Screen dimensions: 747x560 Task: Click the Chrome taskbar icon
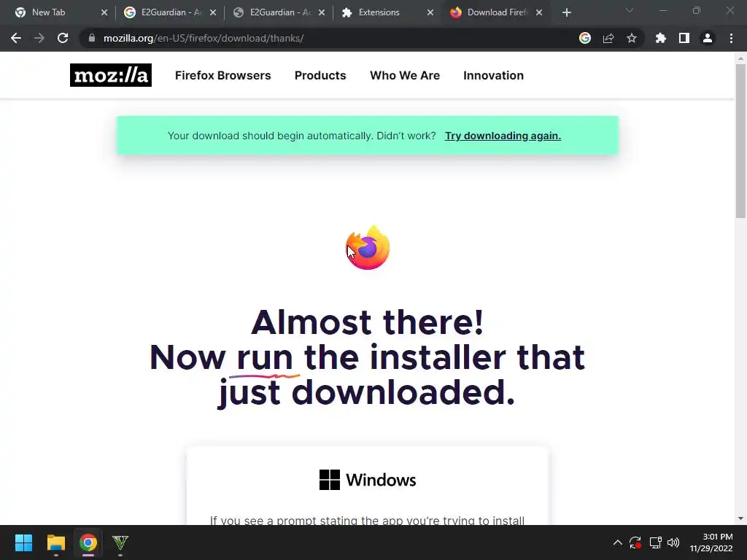pyautogui.click(x=88, y=542)
